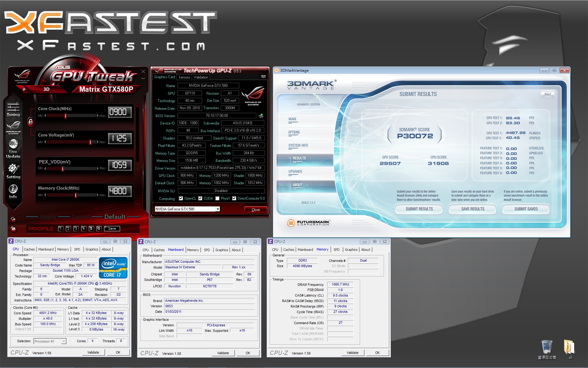Toggle the PhysX checkbox
588x368 pixels.
click(217, 198)
